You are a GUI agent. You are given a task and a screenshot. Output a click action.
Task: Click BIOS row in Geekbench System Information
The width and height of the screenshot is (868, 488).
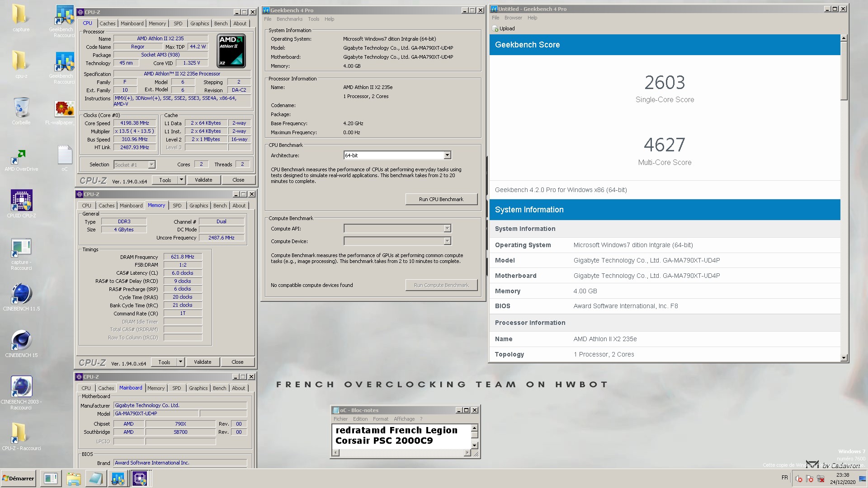tap(665, 306)
